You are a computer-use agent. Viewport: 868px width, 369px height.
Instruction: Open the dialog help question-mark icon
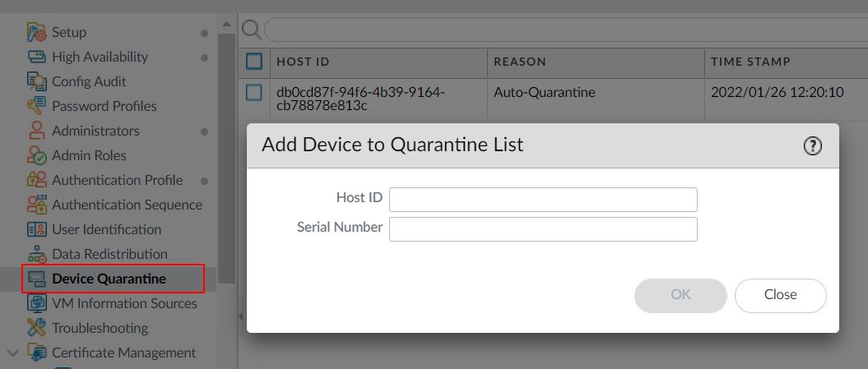tap(812, 146)
